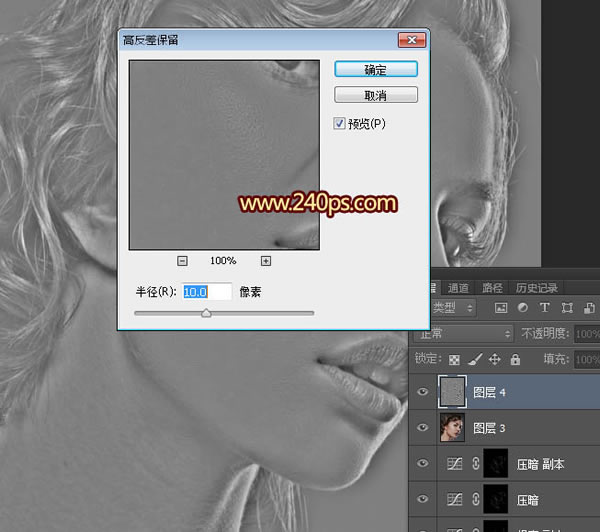Select the 图层 3 portrait thumbnail
The image size is (600, 532).
coord(452,427)
